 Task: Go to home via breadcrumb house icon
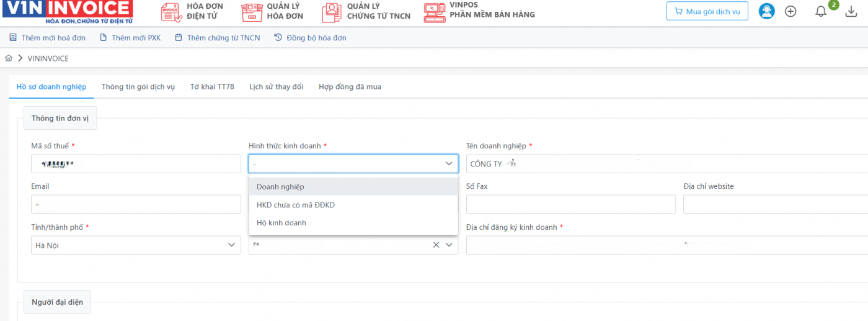click(x=9, y=58)
